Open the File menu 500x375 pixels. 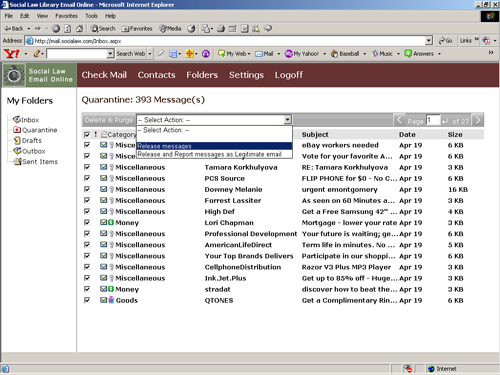9,16
